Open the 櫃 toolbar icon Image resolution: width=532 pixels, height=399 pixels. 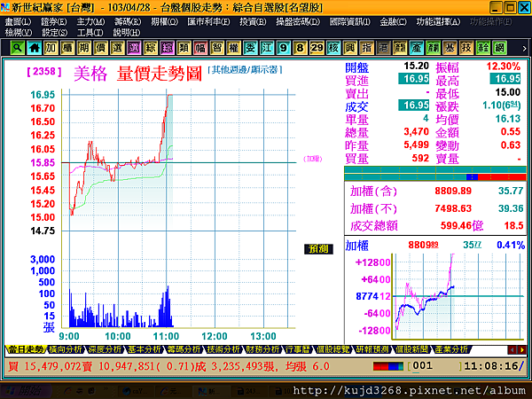click(x=67, y=48)
